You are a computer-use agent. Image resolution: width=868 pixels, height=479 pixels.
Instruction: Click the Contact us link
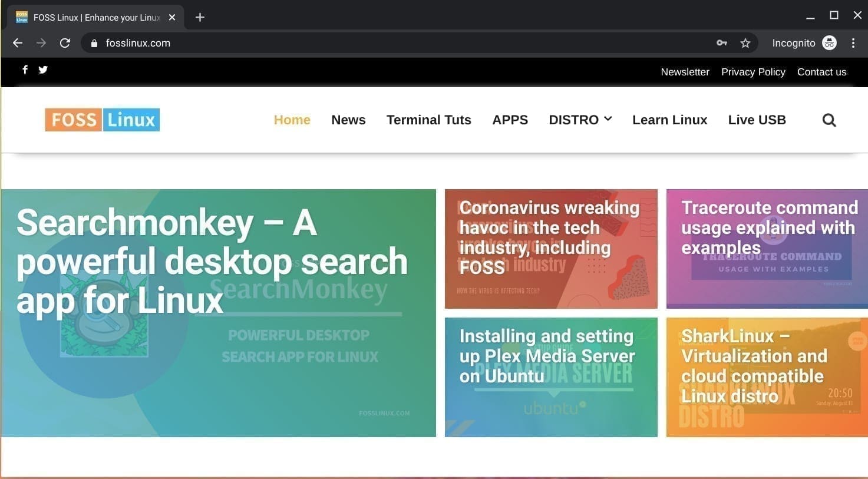tap(822, 72)
